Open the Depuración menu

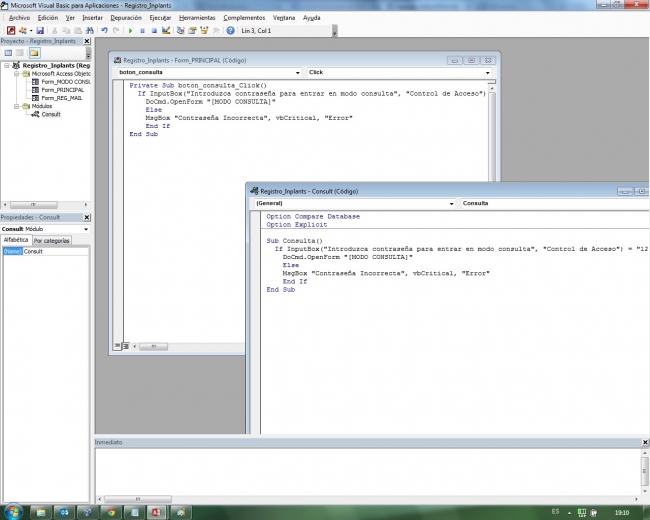[x=126, y=18]
